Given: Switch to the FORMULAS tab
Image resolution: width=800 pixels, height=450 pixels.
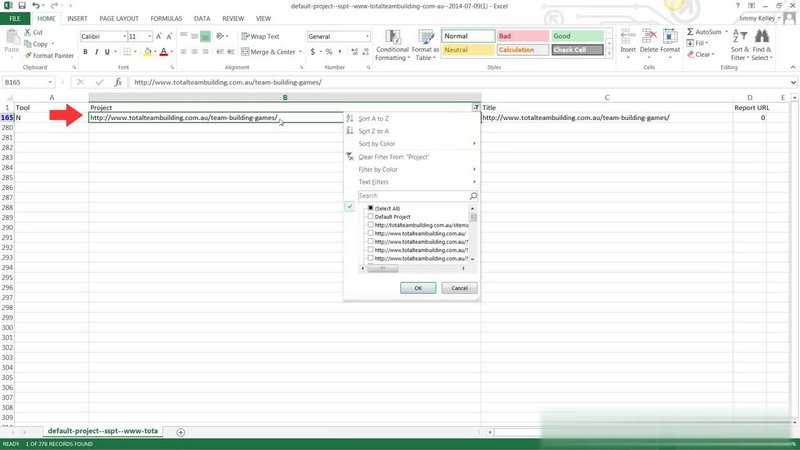Looking at the screenshot, I should [x=166, y=18].
